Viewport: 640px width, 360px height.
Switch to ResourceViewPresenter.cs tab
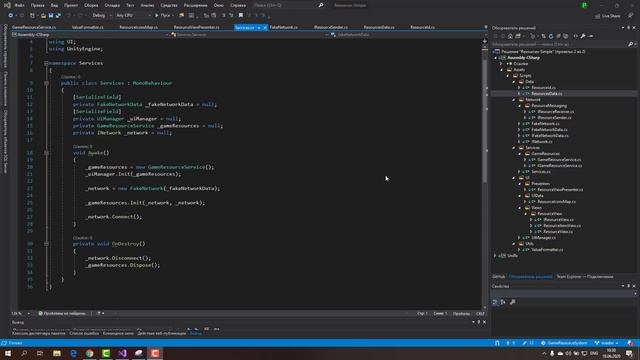(x=197, y=27)
